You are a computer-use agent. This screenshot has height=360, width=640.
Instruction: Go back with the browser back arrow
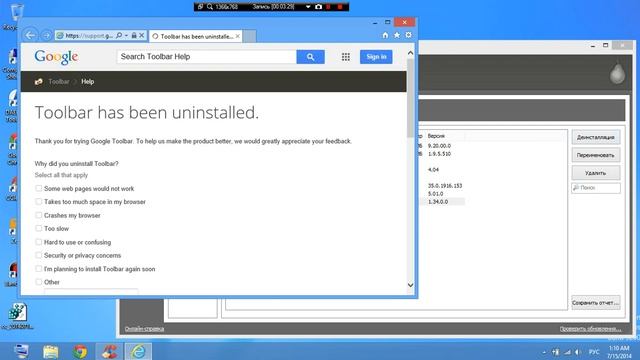click(x=30, y=36)
